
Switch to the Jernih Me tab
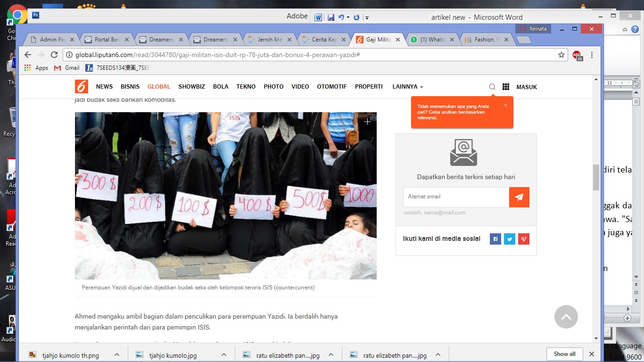pyautogui.click(x=269, y=40)
